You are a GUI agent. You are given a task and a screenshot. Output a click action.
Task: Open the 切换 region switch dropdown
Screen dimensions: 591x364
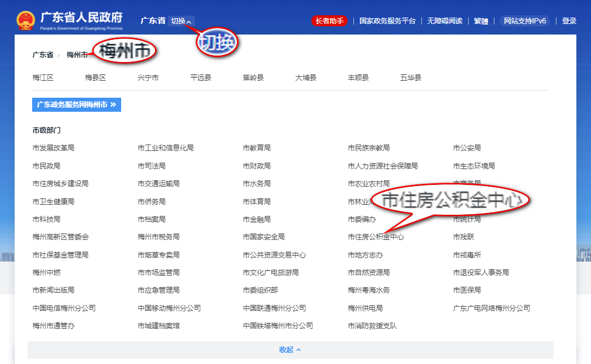181,21
